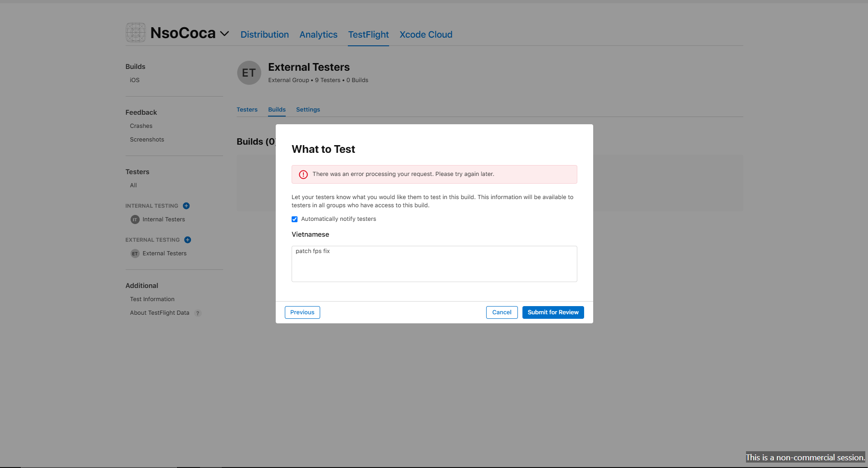The height and width of the screenshot is (468, 868).
Task: Open the Internal Testers group
Action: pyautogui.click(x=164, y=219)
